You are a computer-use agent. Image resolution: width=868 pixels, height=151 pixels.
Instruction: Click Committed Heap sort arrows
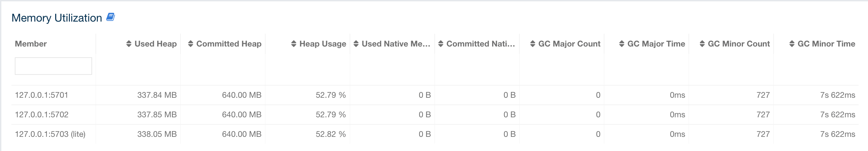pyautogui.click(x=190, y=44)
